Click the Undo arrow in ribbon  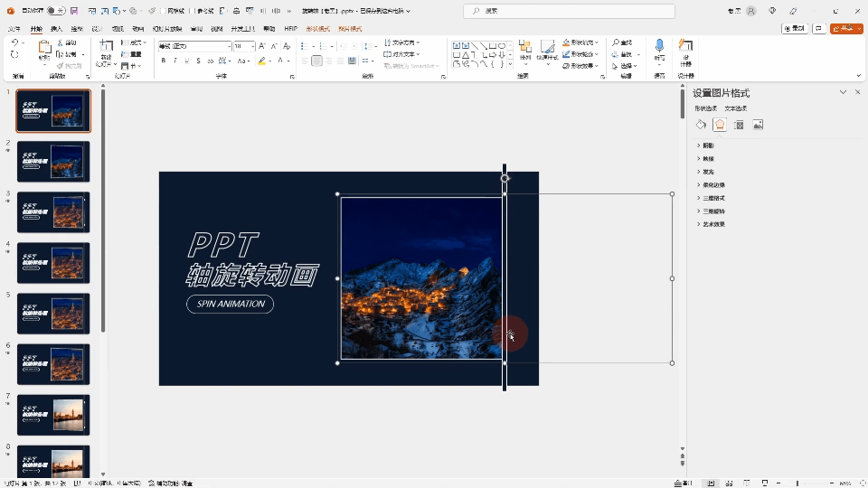(15, 42)
